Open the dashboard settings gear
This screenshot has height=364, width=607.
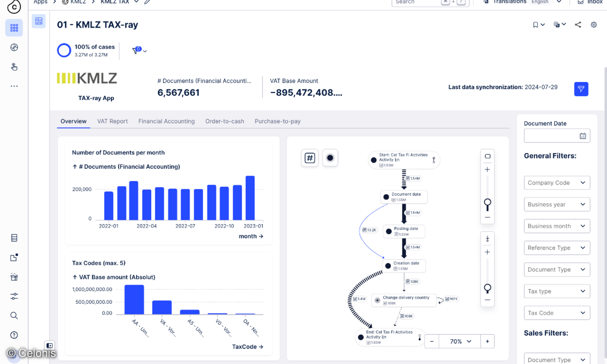594,25
